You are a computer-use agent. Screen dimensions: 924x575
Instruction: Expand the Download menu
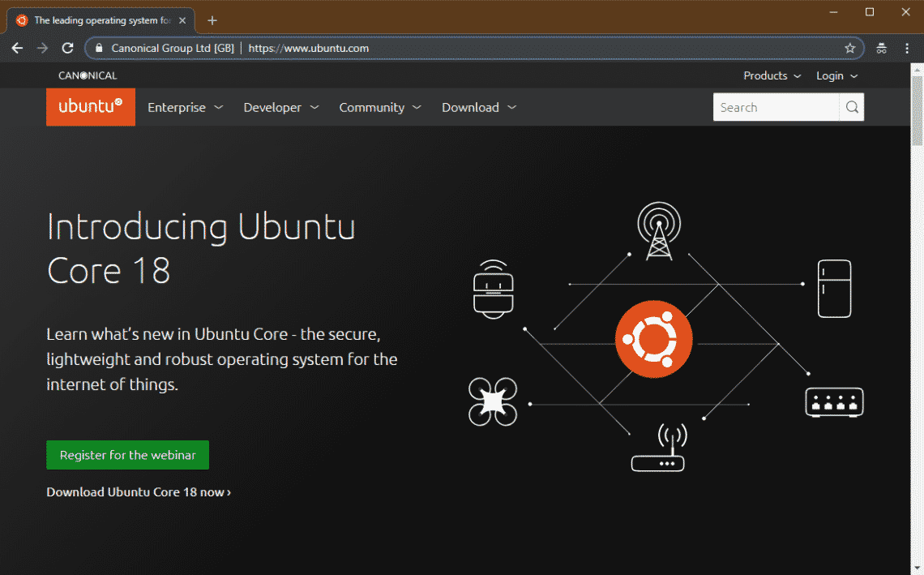click(479, 107)
